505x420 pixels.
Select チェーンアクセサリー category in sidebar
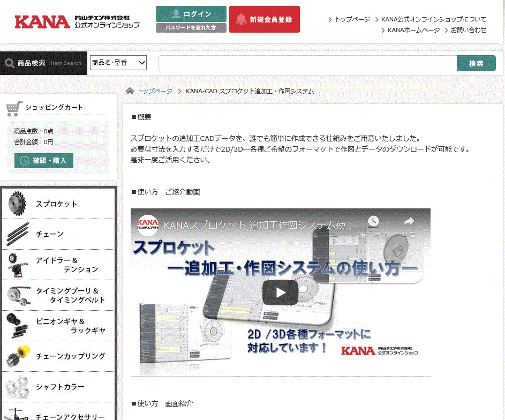point(58,411)
